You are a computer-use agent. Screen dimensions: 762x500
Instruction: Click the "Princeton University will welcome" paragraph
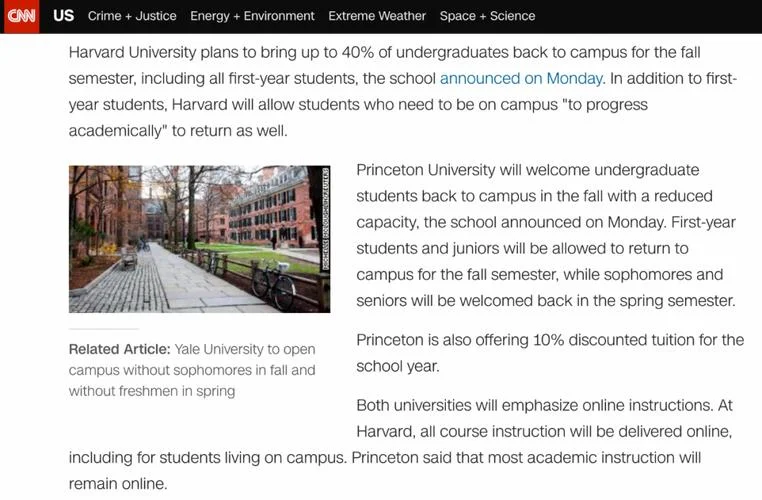pos(546,235)
